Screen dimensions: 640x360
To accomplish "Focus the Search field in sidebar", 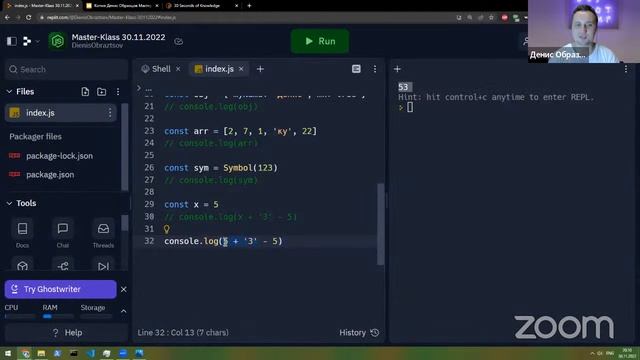I will (x=67, y=69).
